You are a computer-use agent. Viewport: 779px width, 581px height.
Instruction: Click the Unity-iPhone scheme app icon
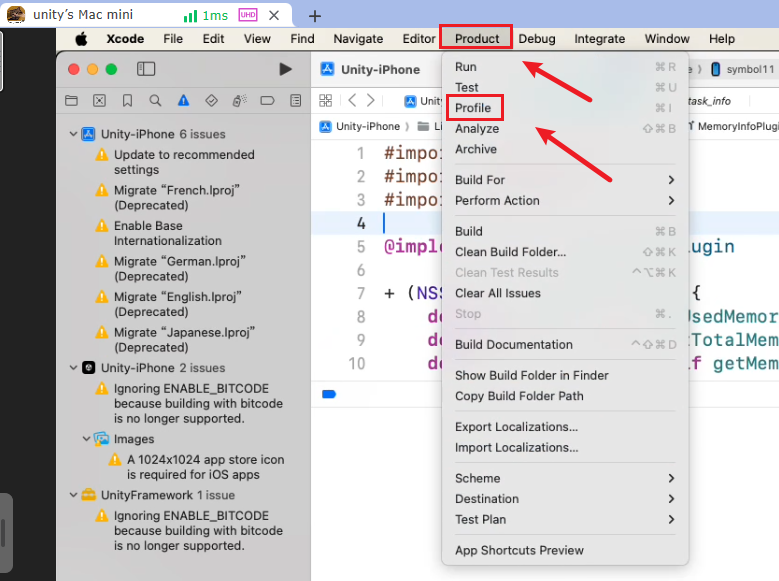tap(327, 69)
